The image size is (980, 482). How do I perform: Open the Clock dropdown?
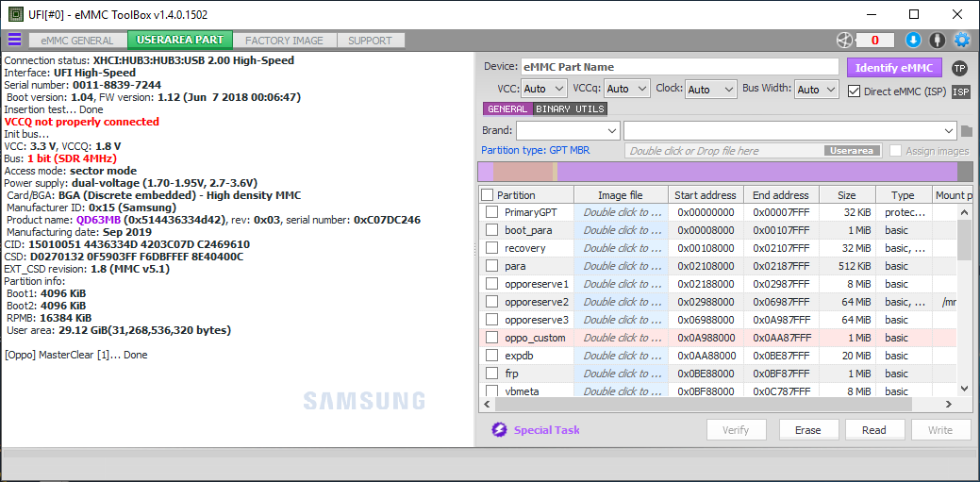[x=711, y=90]
